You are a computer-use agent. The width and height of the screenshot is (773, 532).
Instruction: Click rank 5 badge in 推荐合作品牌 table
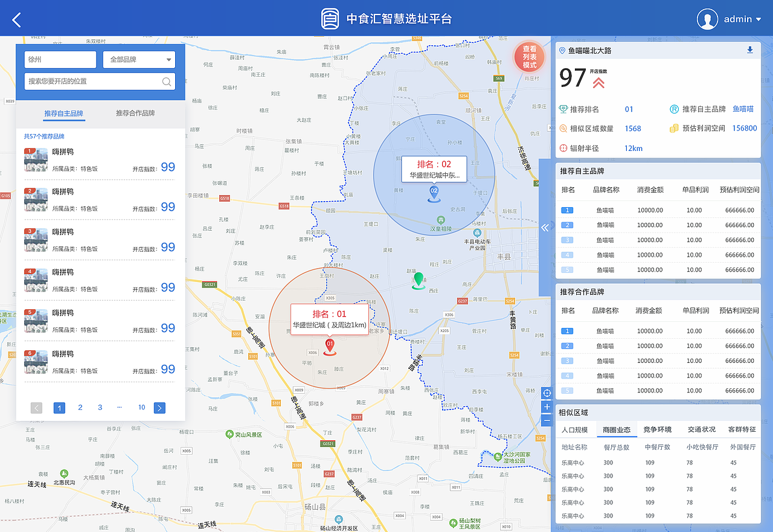[x=567, y=391]
